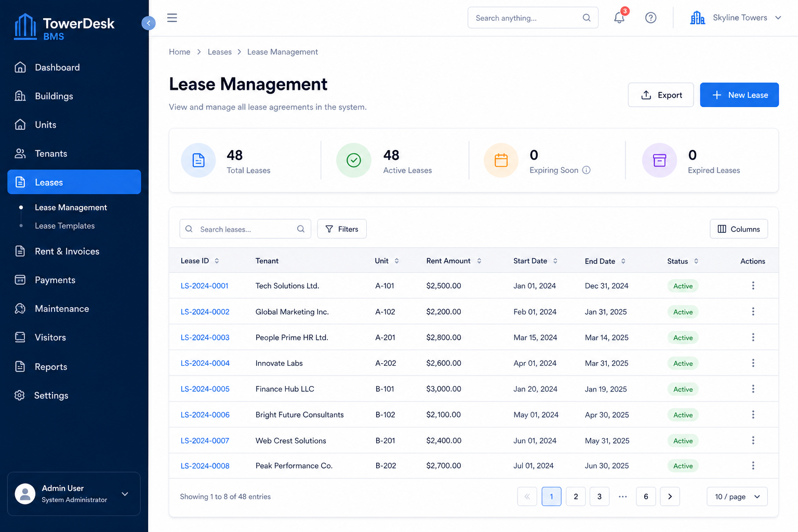Open the Columns chooser

coord(739,229)
